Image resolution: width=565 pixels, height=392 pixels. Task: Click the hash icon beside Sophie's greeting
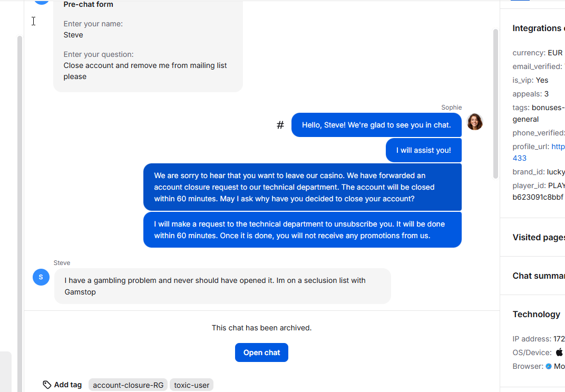pos(280,125)
